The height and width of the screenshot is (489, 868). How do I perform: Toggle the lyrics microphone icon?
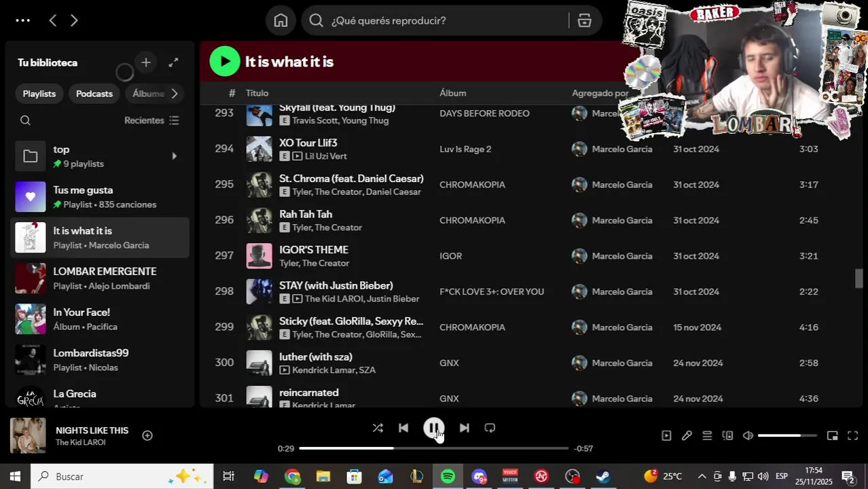687,435
